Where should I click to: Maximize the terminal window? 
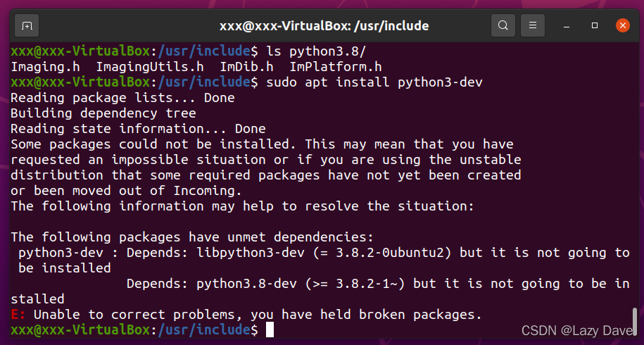click(x=594, y=25)
